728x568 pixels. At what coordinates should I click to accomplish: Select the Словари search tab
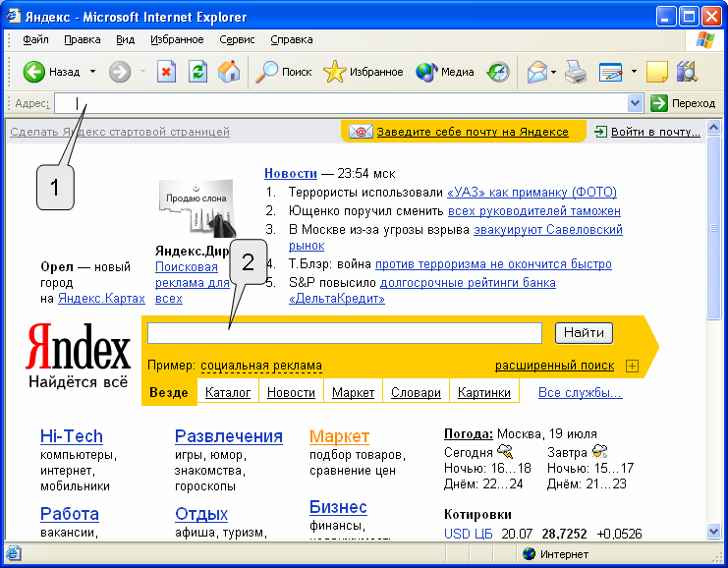[416, 392]
